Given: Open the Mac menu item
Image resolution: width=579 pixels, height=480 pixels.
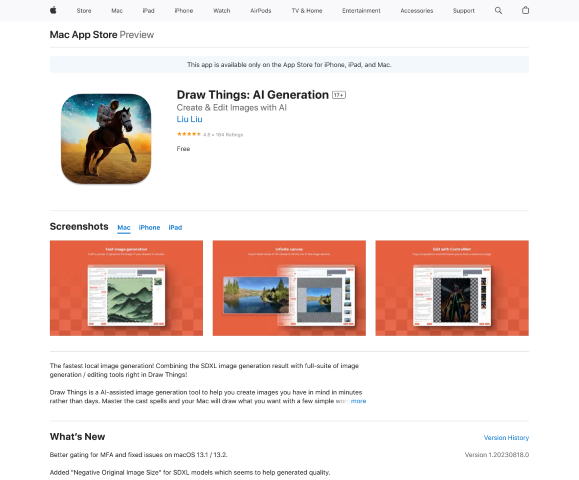Looking at the screenshot, I should [117, 11].
